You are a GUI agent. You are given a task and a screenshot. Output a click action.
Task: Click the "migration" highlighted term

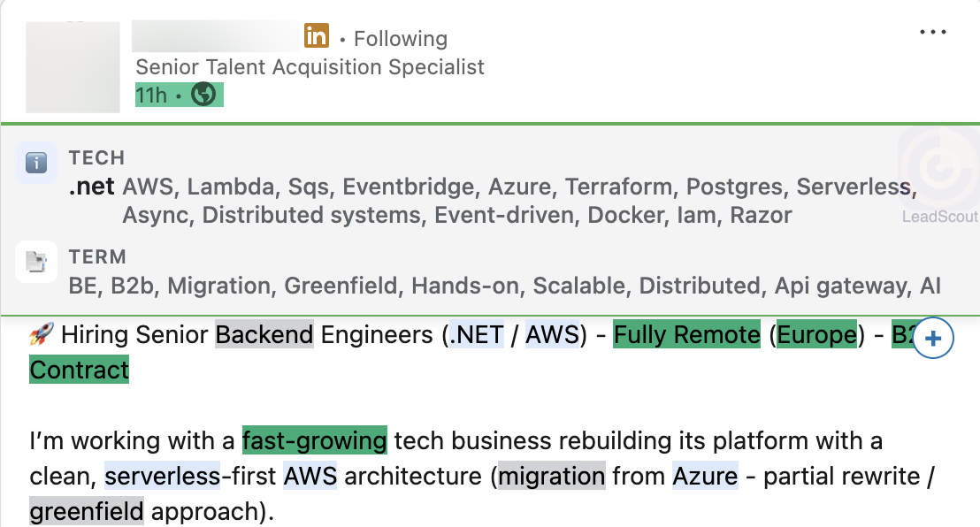(551, 476)
